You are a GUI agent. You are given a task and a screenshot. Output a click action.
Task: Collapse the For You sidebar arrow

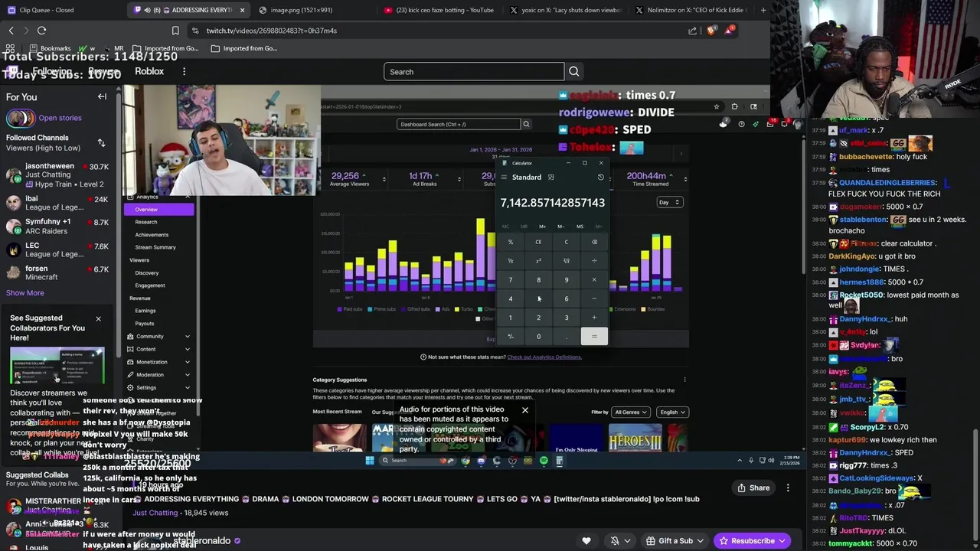tap(102, 97)
